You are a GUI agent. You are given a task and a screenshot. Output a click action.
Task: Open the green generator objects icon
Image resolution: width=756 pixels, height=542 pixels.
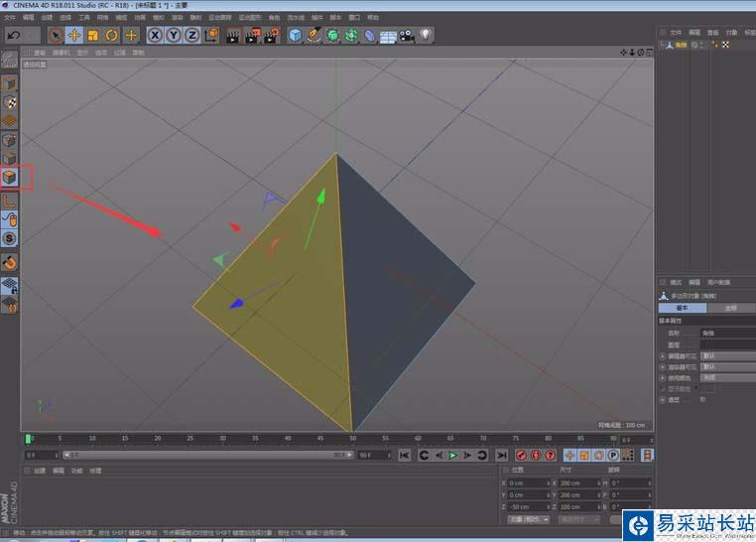pos(332,35)
